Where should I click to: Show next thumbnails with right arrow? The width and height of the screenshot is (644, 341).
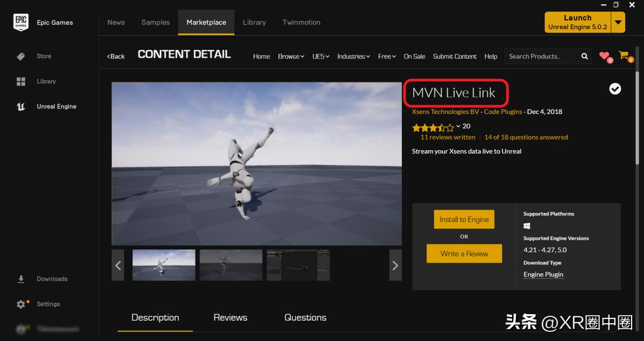[395, 265]
